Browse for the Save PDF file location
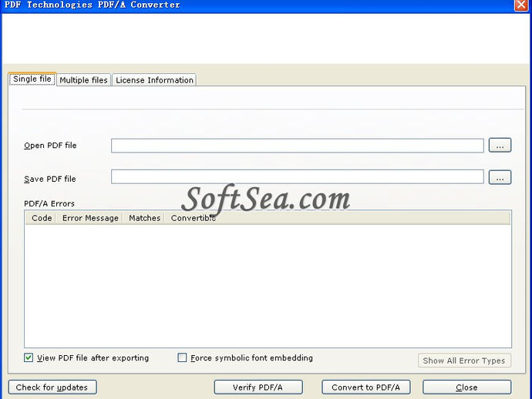 [x=500, y=177]
